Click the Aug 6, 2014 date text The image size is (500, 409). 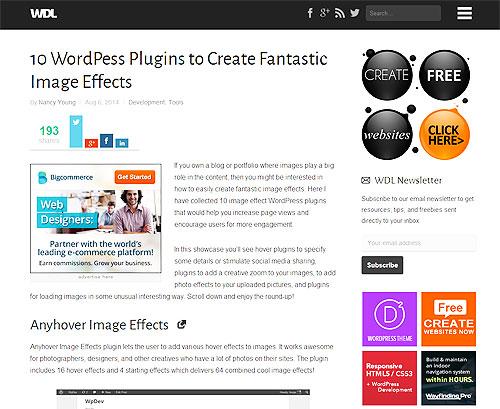coord(102,102)
